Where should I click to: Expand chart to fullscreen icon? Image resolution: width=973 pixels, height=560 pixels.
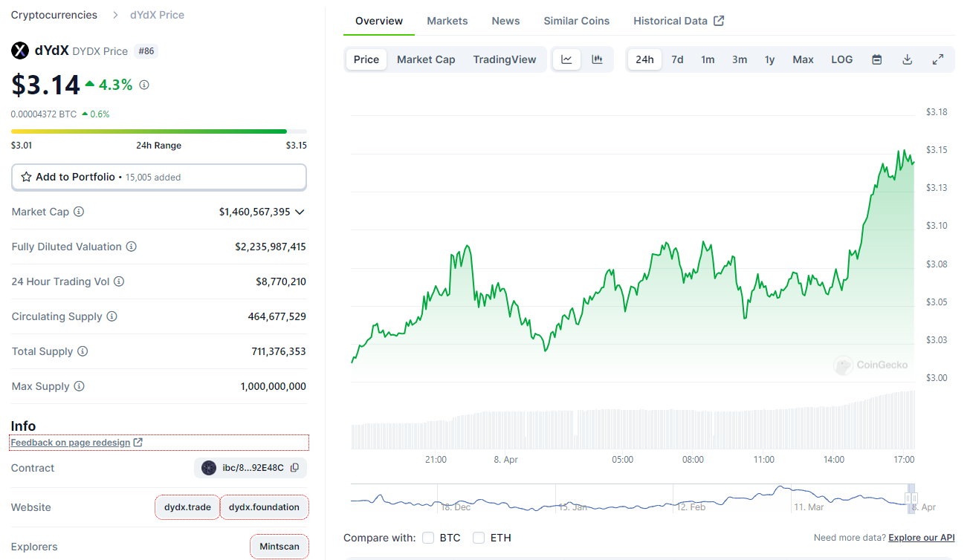[938, 59]
